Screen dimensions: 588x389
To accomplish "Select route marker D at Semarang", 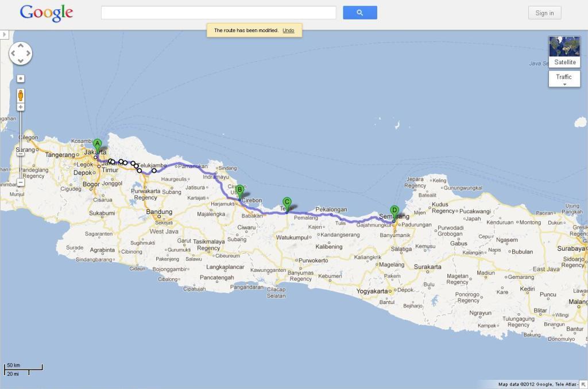I will point(394,212).
